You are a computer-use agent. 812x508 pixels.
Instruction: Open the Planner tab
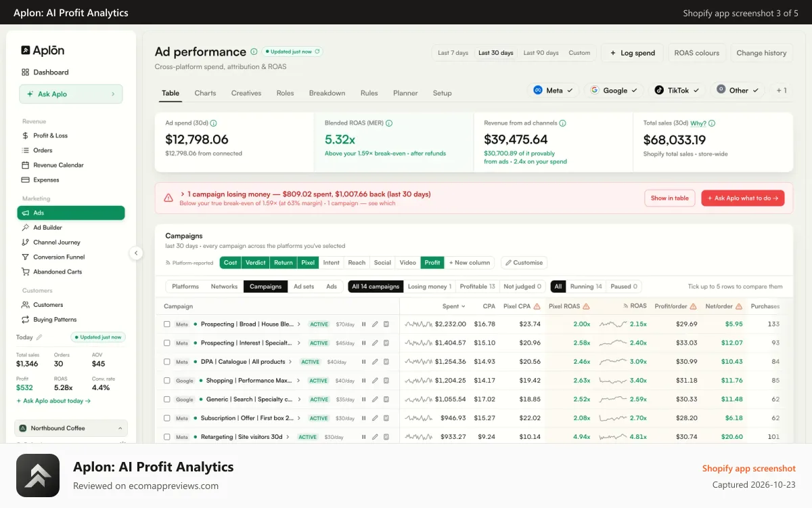[405, 93]
